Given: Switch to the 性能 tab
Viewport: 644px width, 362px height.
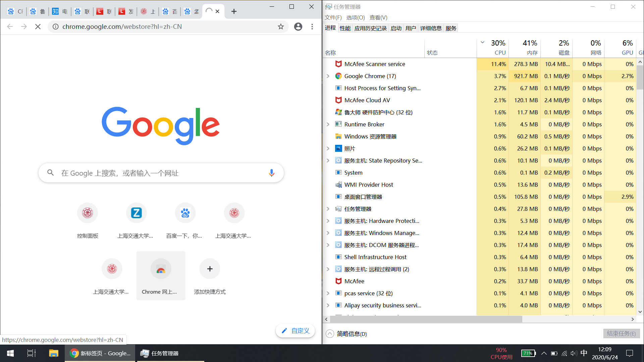Looking at the screenshot, I should coord(345,28).
